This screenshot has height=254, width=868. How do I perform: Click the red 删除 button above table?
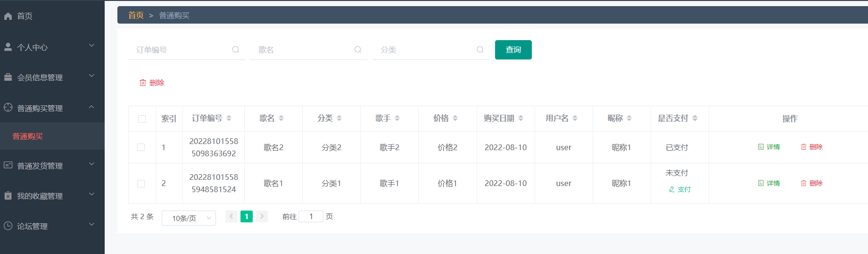tap(152, 83)
